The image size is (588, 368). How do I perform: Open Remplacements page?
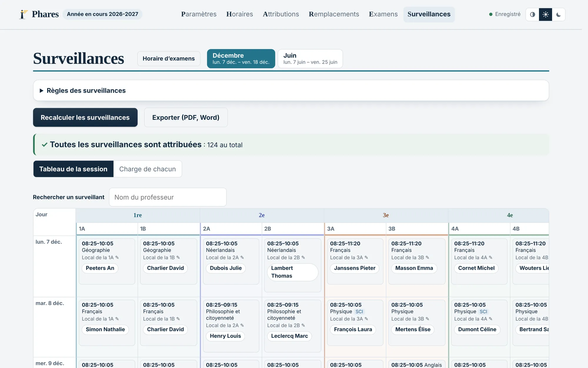tap(334, 14)
